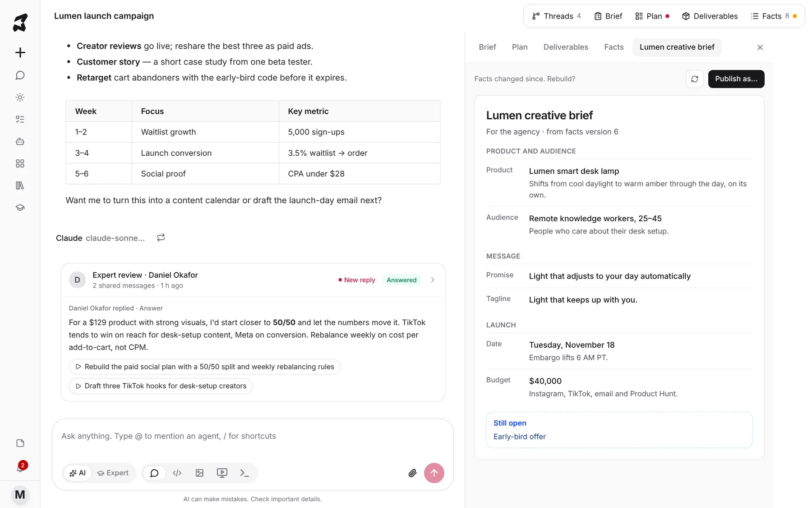The image size is (812, 508).
Task: Switch to the Brief tab in the side panel
Action: point(487,47)
